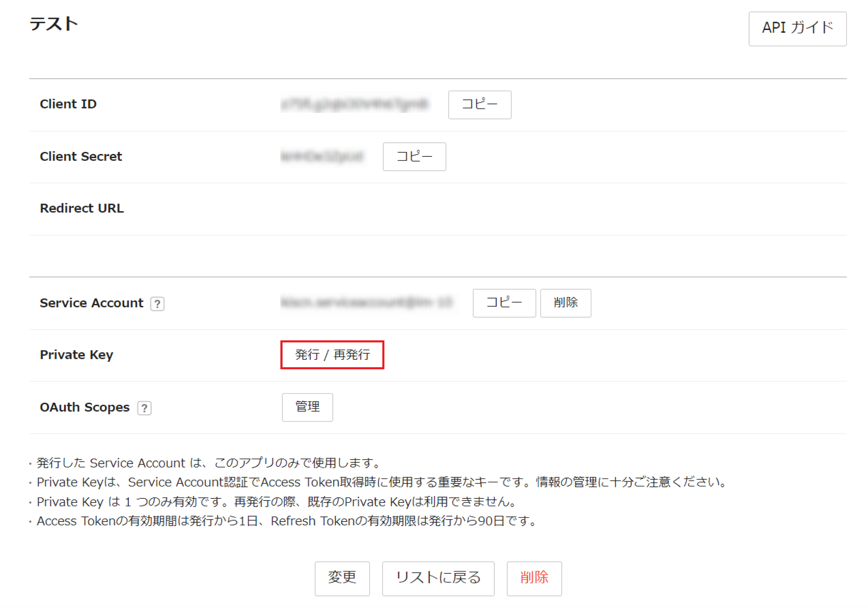868x608 pixels.
Task: Open the API ガイド button
Action: coord(797,28)
